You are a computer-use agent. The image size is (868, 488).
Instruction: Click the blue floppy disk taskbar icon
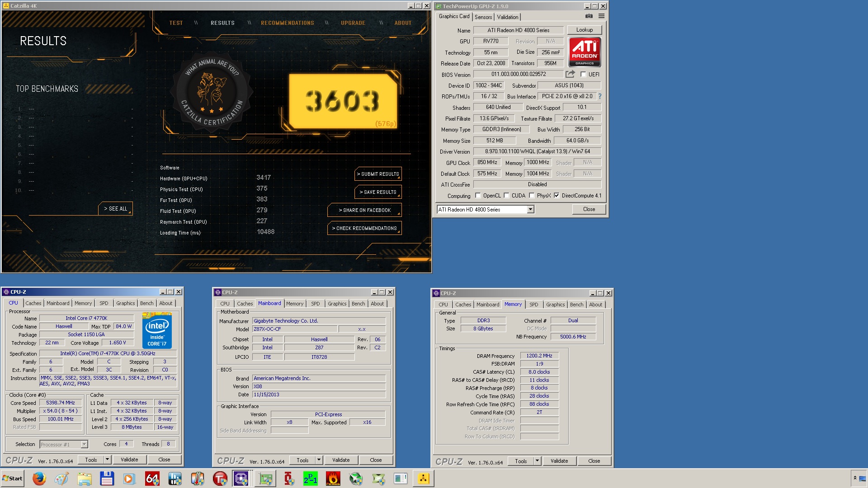pyautogui.click(x=107, y=478)
